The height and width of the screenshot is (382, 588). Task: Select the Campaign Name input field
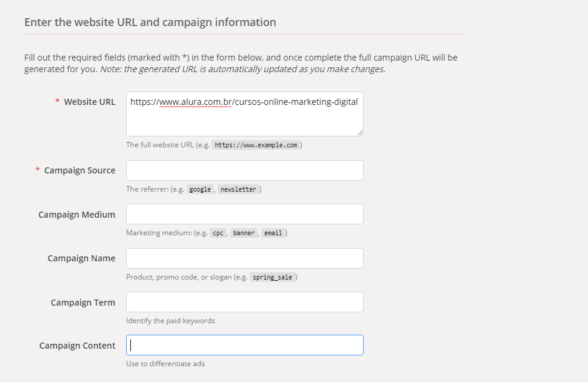pyautogui.click(x=244, y=258)
